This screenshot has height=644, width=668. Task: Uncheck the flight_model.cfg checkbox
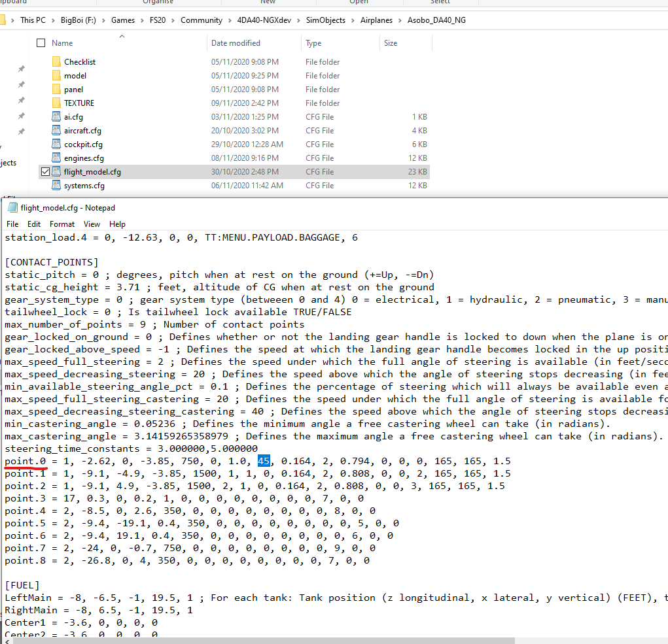click(x=46, y=171)
